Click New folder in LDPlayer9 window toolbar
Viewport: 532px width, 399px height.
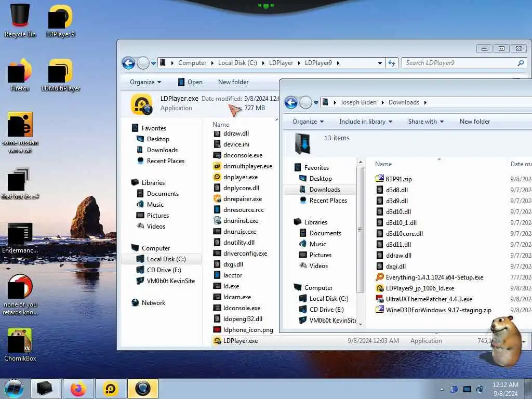(233, 82)
